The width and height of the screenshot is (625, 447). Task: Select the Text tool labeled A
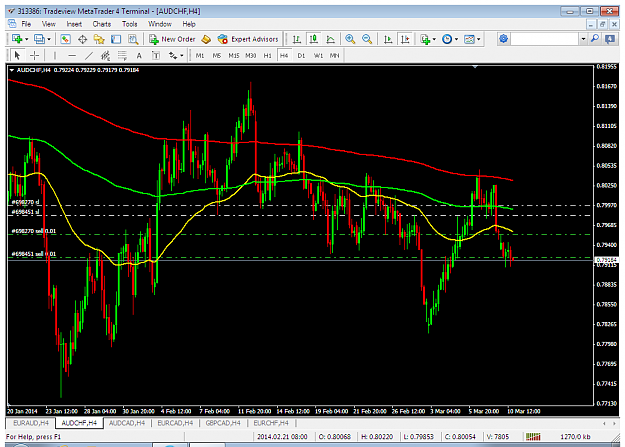139,55
